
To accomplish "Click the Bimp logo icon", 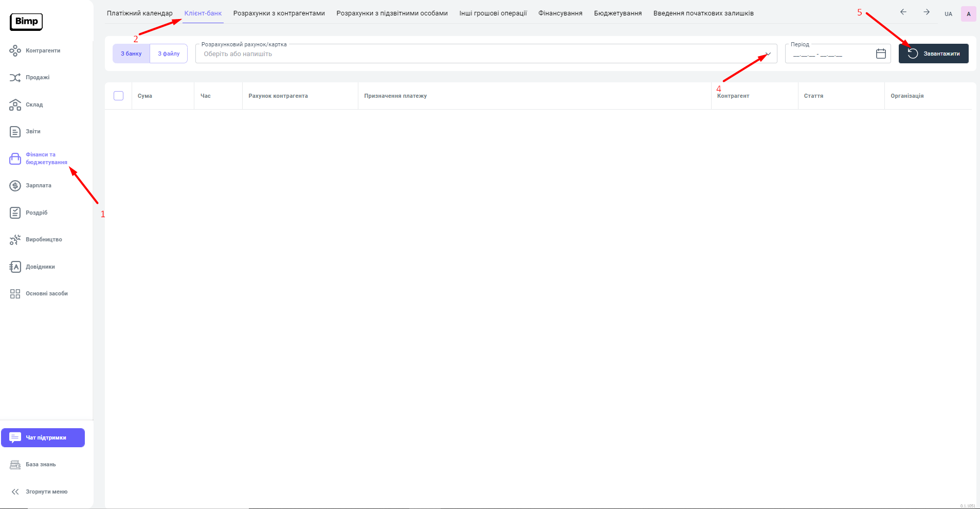I will pyautogui.click(x=26, y=22).
